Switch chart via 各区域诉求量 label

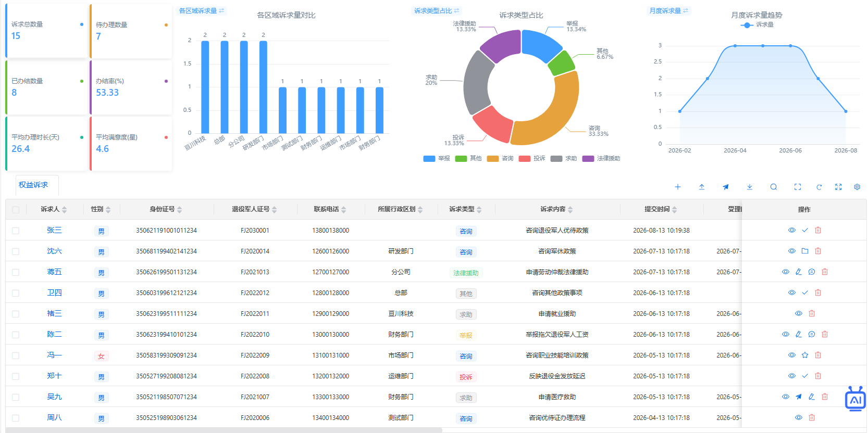click(201, 10)
